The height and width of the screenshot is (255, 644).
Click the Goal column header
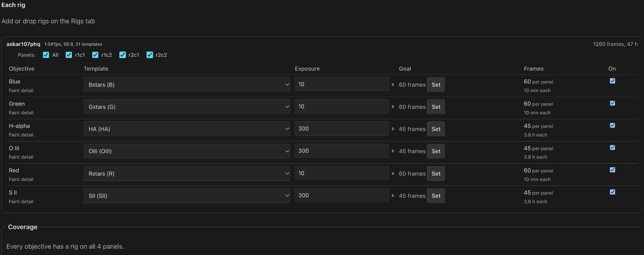pos(405,69)
